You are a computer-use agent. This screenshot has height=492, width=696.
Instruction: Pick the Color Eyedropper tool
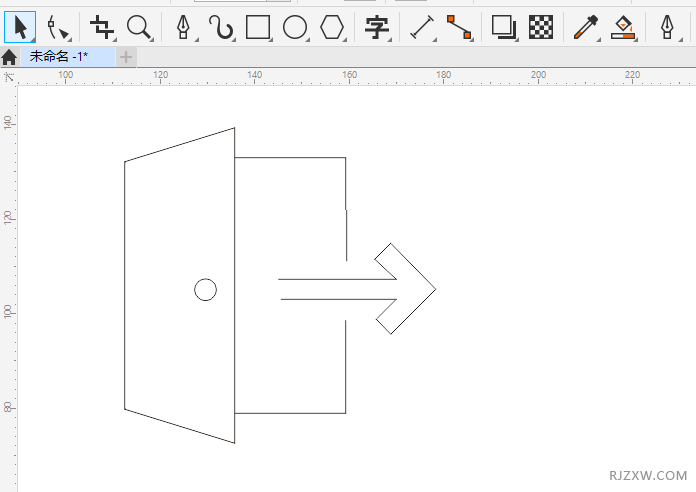click(x=585, y=27)
